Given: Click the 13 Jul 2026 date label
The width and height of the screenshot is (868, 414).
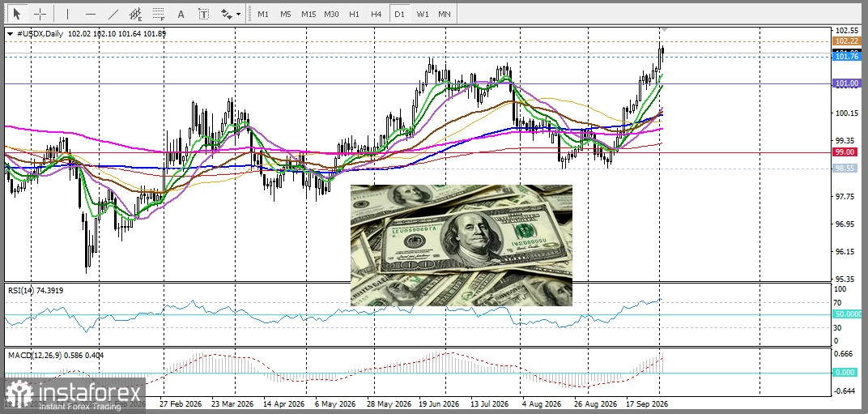Looking at the screenshot, I should pos(489,404).
